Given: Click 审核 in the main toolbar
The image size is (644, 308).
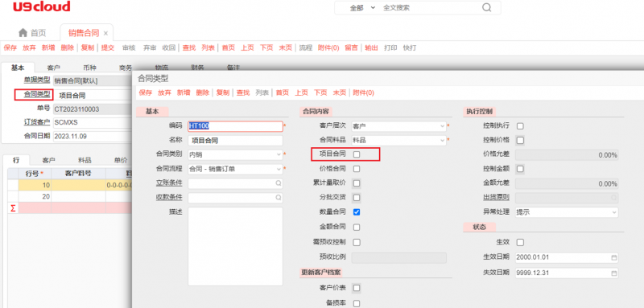Looking at the screenshot, I should [129, 48].
